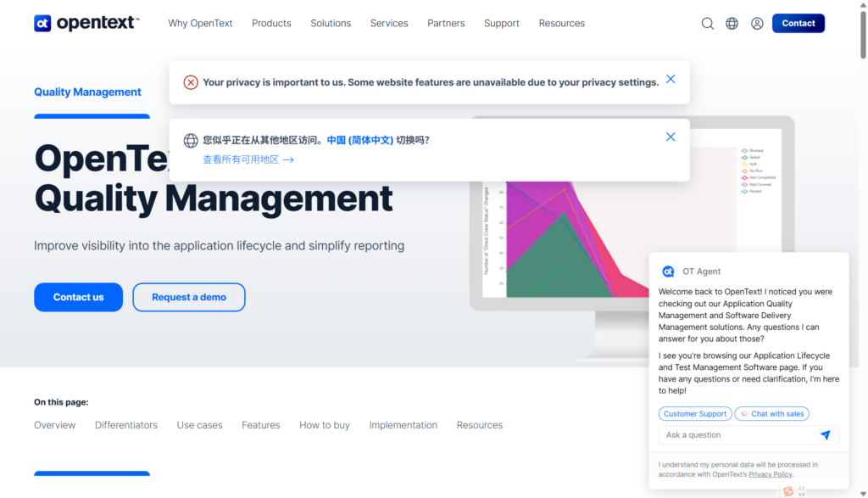The width and height of the screenshot is (868, 498).
Task: Jump to How to buy section
Action: point(325,425)
